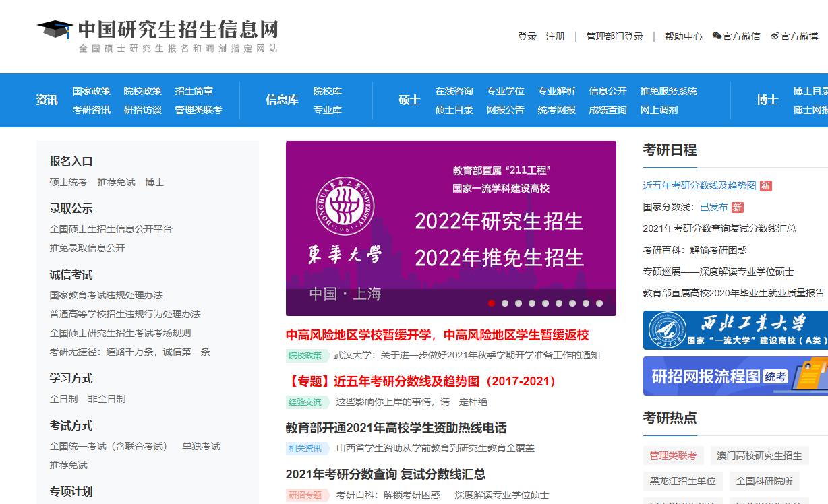
Task: Open the 博士 navigation section
Action: pyautogui.click(x=769, y=100)
